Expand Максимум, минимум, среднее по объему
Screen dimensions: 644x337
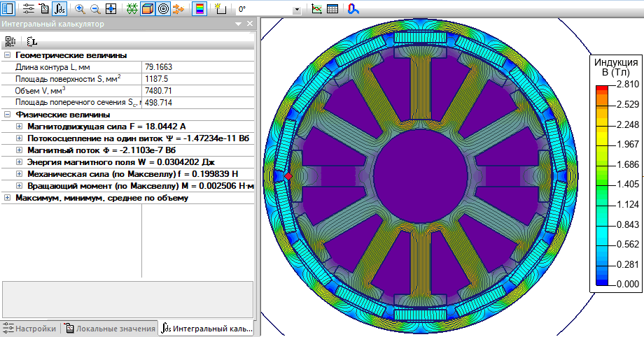click(x=7, y=198)
